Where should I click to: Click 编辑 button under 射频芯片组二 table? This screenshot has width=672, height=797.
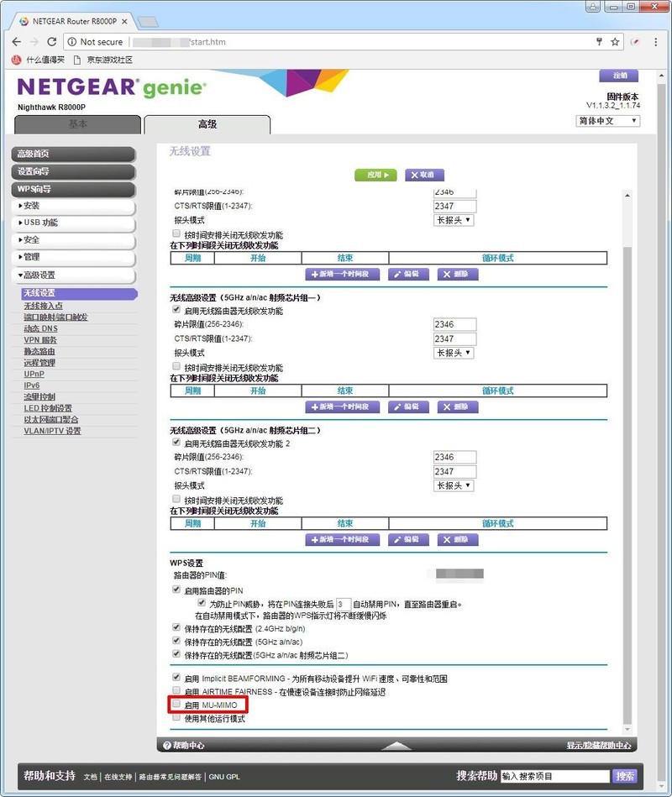click(x=408, y=539)
